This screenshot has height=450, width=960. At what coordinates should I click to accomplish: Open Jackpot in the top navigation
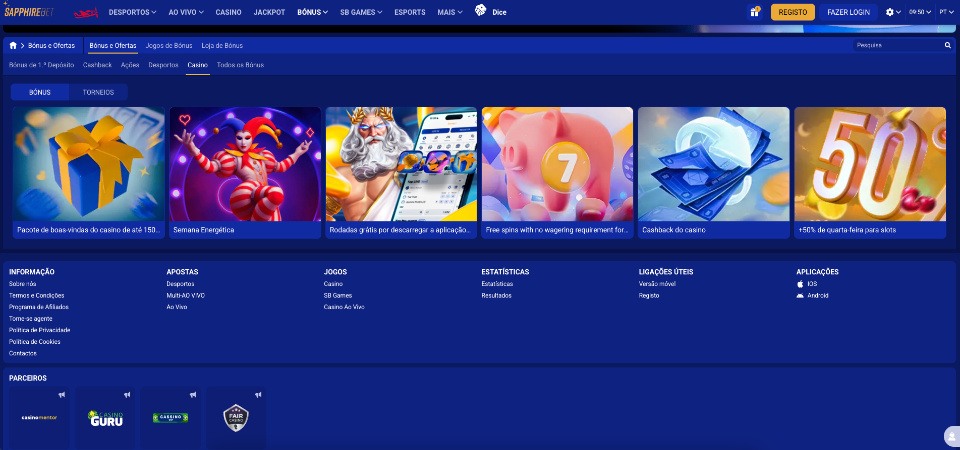[x=269, y=12]
